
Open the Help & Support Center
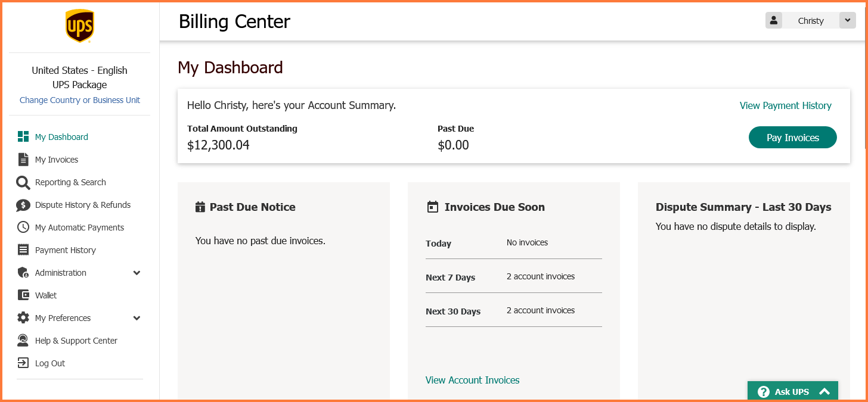coord(76,341)
